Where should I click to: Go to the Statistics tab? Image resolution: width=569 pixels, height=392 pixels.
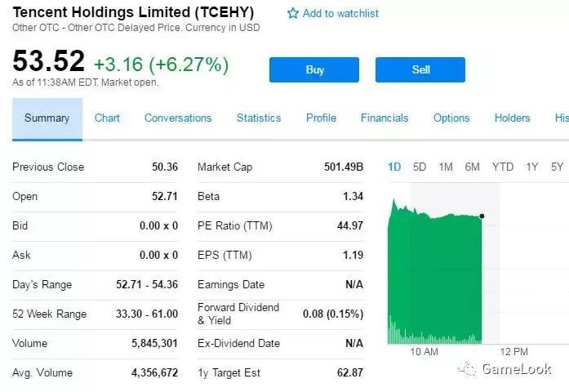[259, 118]
